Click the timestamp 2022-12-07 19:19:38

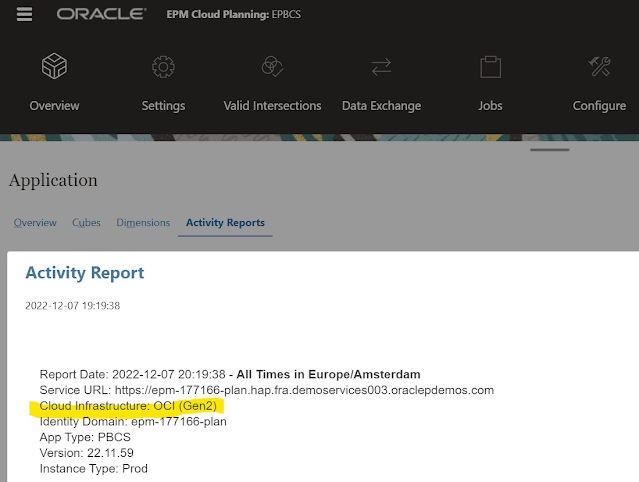pos(73,306)
